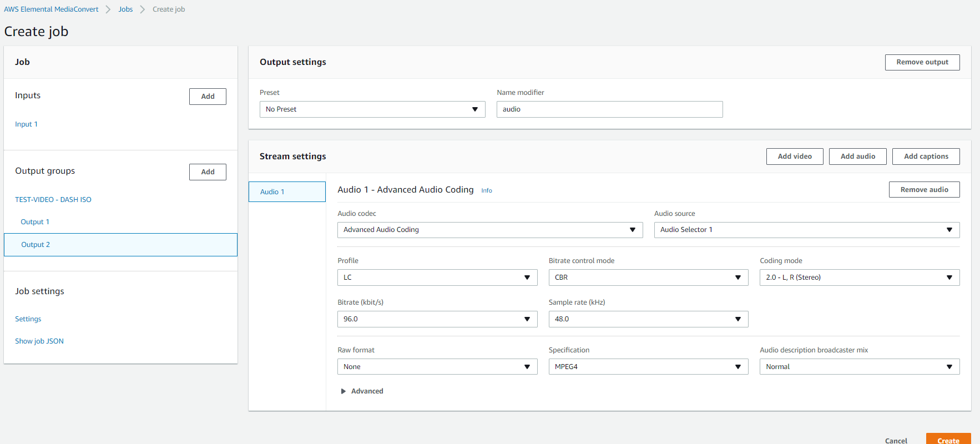Open Input 1 in the Job panel
980x444 pixels.
26,124
